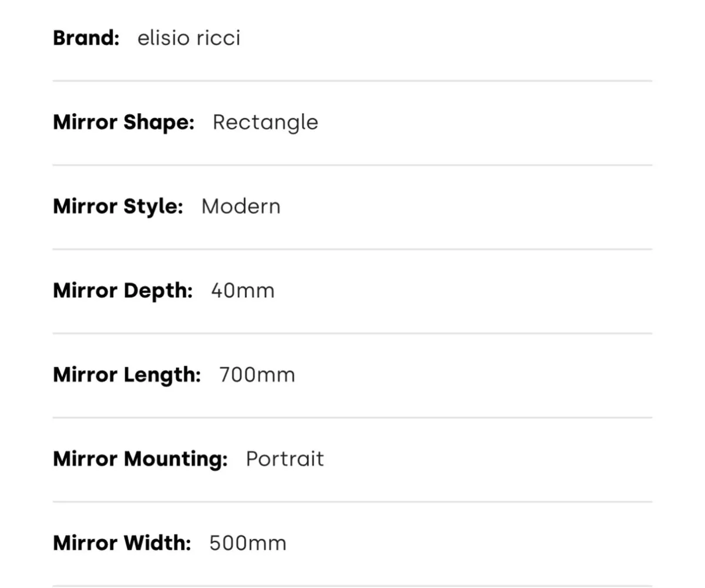Image resolution: width=705 pixels, height=588 pixels.
Task: Select the 500mm width value
Action: [247, 543]
